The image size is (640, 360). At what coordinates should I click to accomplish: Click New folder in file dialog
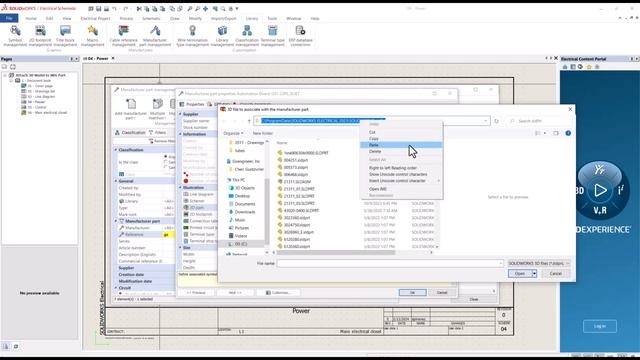click(262, 133)
